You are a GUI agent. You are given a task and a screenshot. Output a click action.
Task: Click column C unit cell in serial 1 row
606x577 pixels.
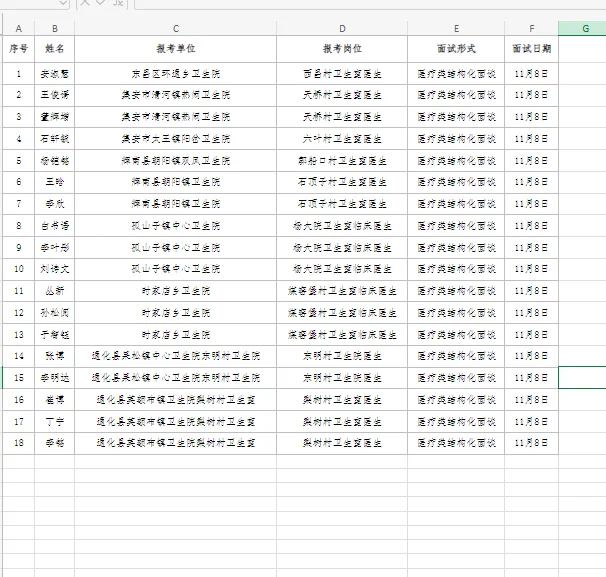point(175,73)
